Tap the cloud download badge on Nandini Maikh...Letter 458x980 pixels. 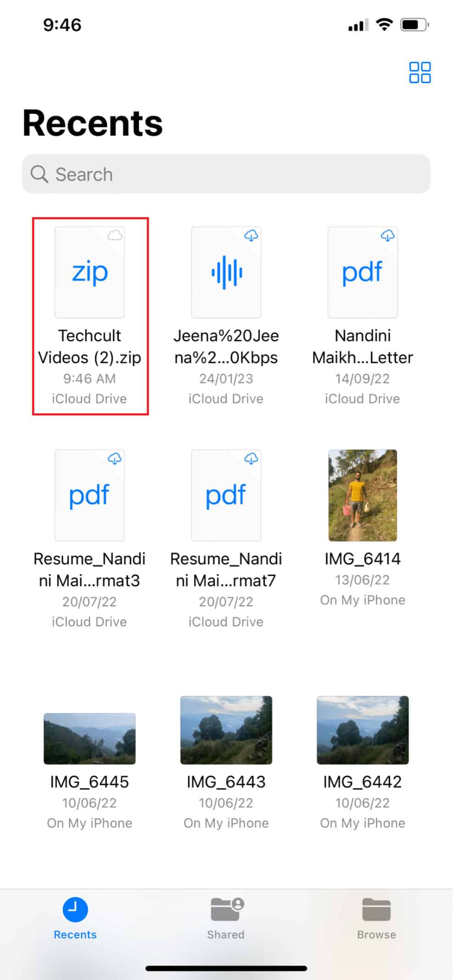pyautogui.click(x=388, y=236)
